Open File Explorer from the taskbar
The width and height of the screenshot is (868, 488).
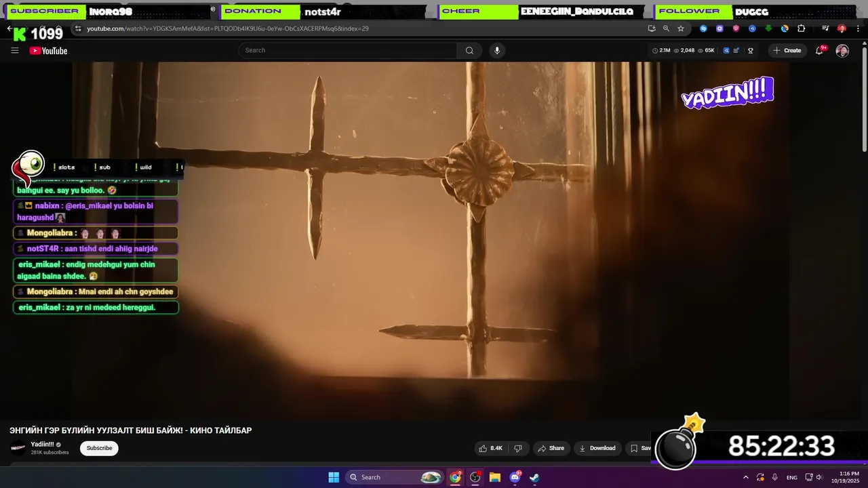495,477
